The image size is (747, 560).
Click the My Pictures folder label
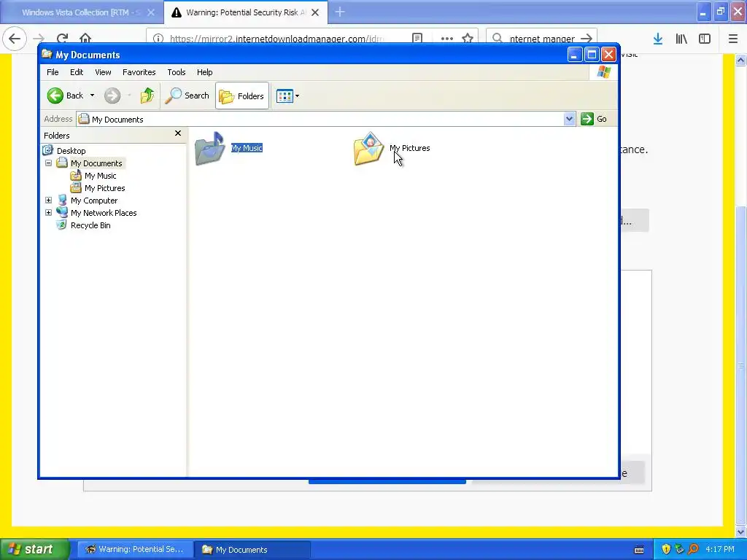pos(410,148)
